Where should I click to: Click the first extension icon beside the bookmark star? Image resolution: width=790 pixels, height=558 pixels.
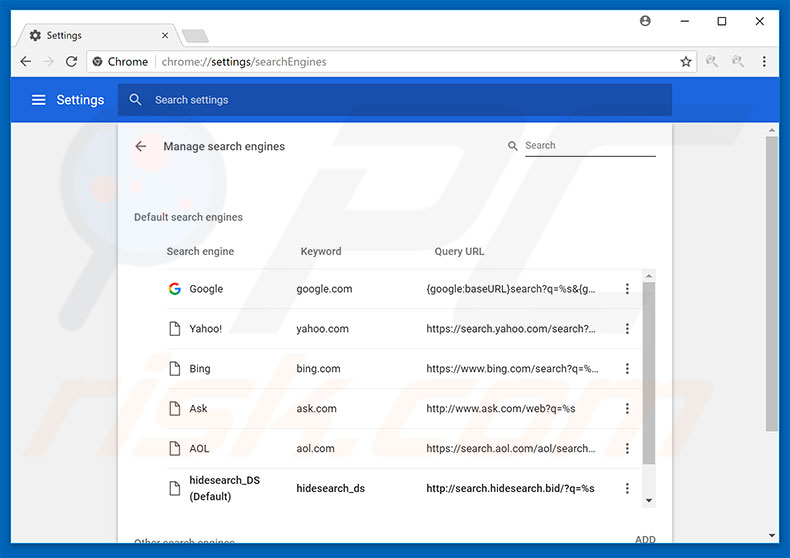pos(711,61)
